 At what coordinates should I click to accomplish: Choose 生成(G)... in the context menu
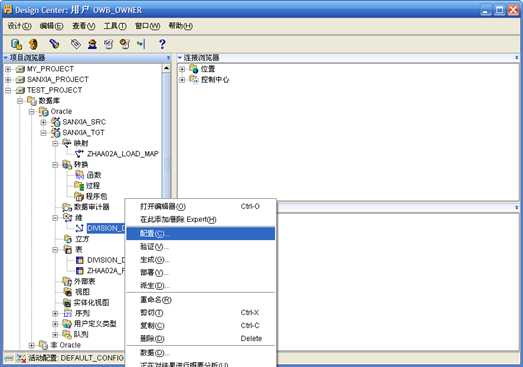click(201, 260)
